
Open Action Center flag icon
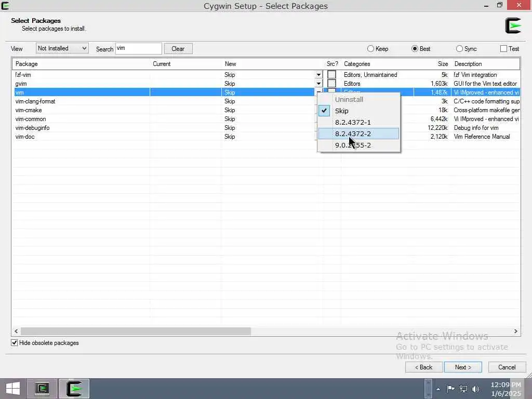coord(450,389)
